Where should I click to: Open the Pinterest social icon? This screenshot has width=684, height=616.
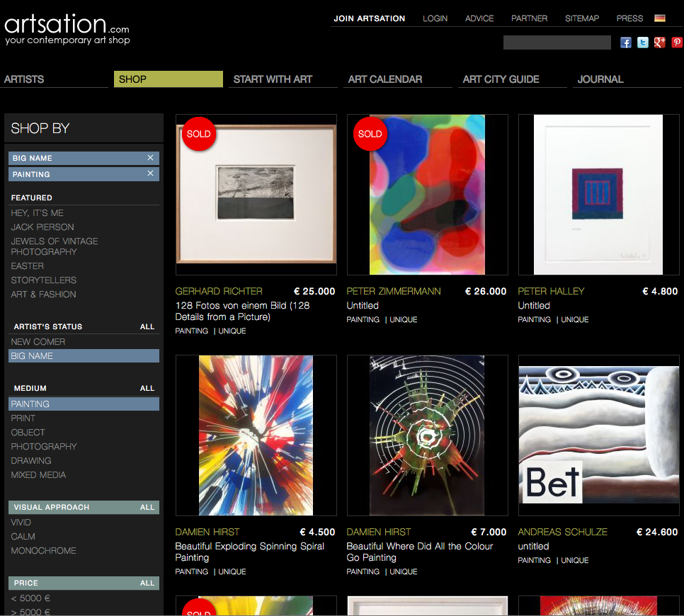pyautogui.click(x=677, y=42)
